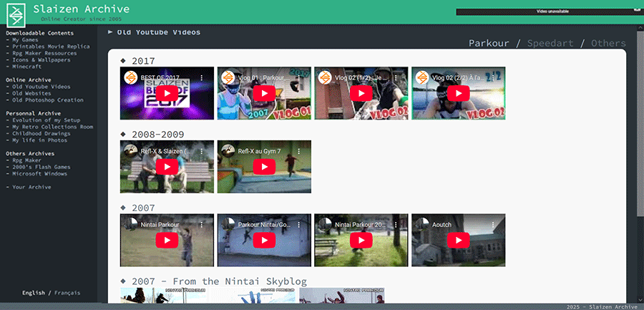Click the Vlog 02 (1/2) channel avatar
The width and height of the screenshot is (644, 310).
pos(325,77)
